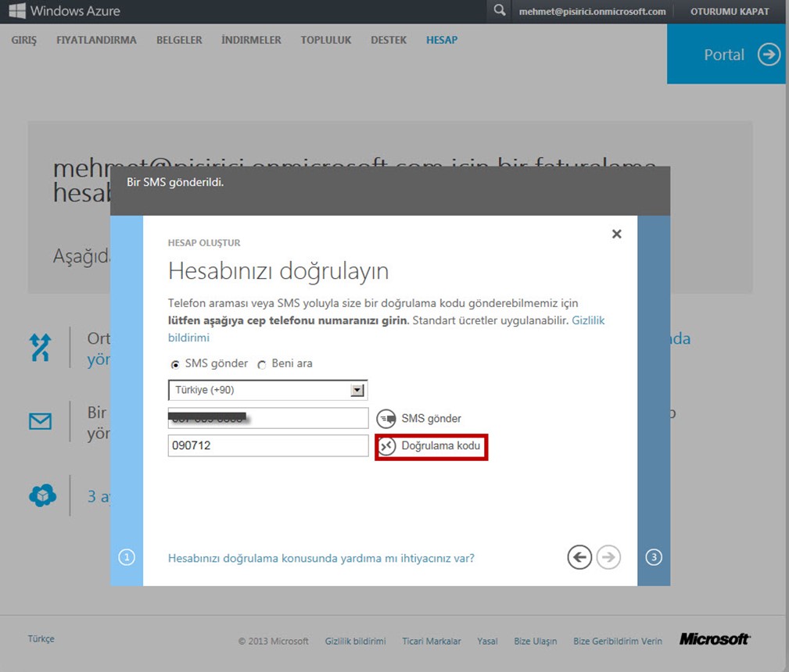Open the DESTEK navigation item
The width and height of the screenshot is (789, 672).
tap(389, 40)
